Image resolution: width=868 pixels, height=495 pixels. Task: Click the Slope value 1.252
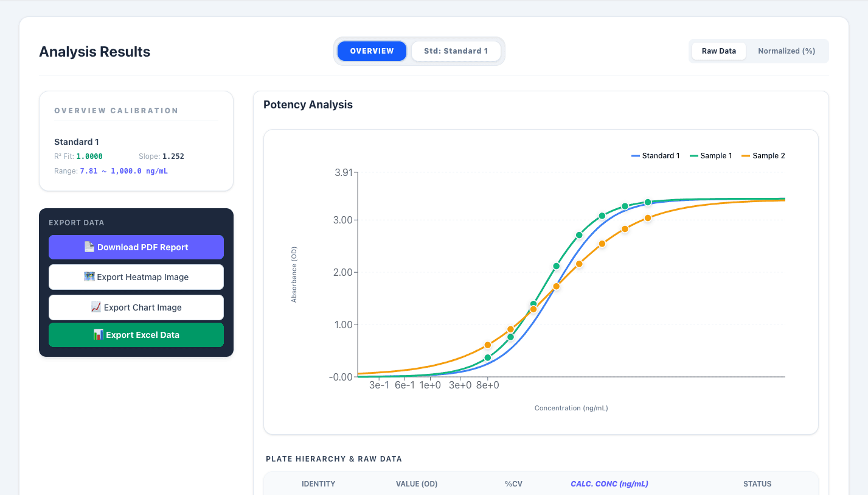[x=173, y=156]
